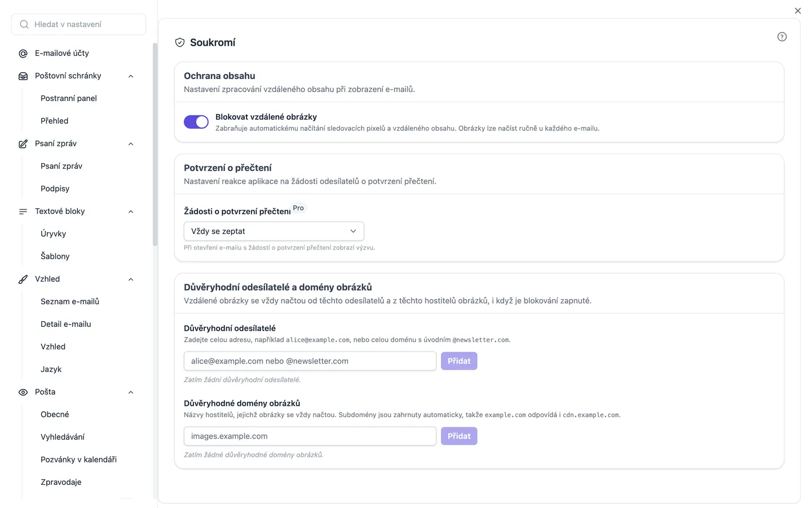Open the Podpisy settings page

(x=55, y=189)
